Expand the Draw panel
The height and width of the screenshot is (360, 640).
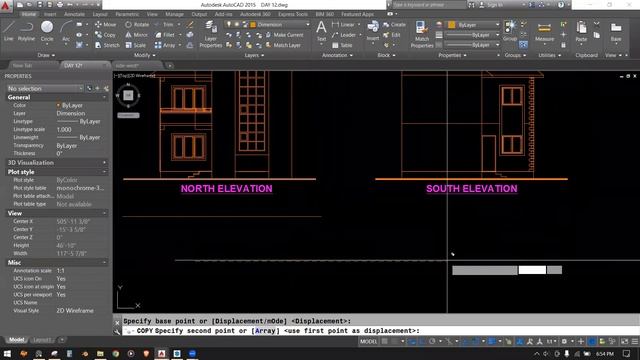[46, 55]
